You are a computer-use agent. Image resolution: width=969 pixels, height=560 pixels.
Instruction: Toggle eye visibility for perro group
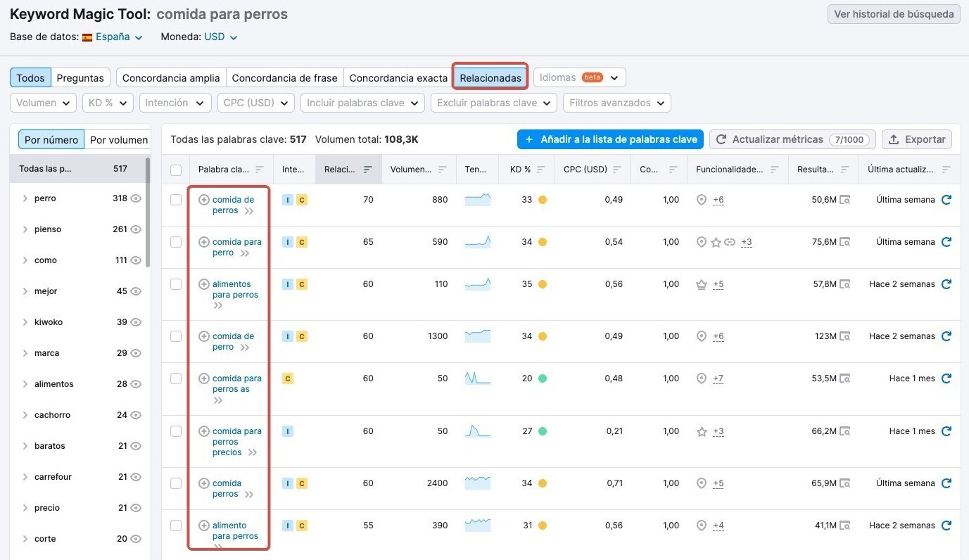click(x=136, y=198)
